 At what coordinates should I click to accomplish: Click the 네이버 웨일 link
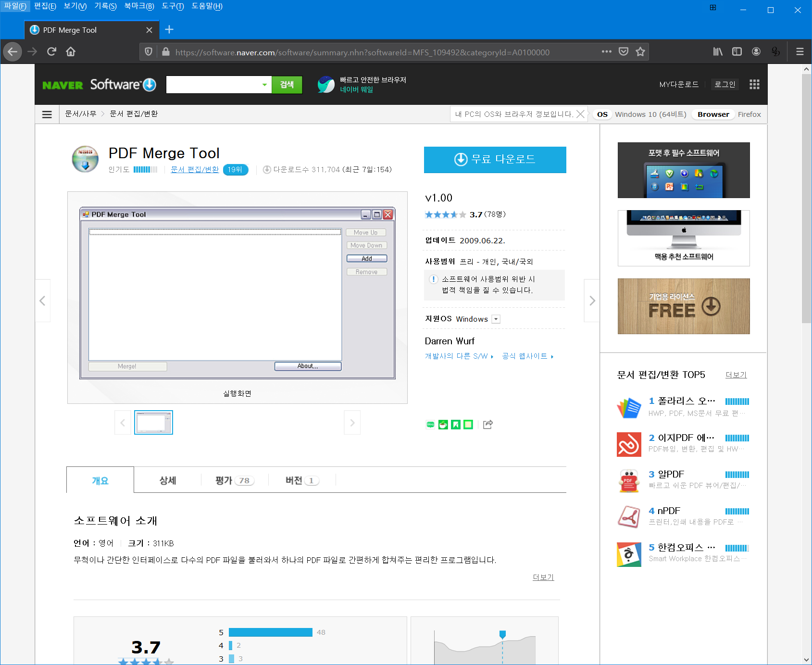[356, 89]
